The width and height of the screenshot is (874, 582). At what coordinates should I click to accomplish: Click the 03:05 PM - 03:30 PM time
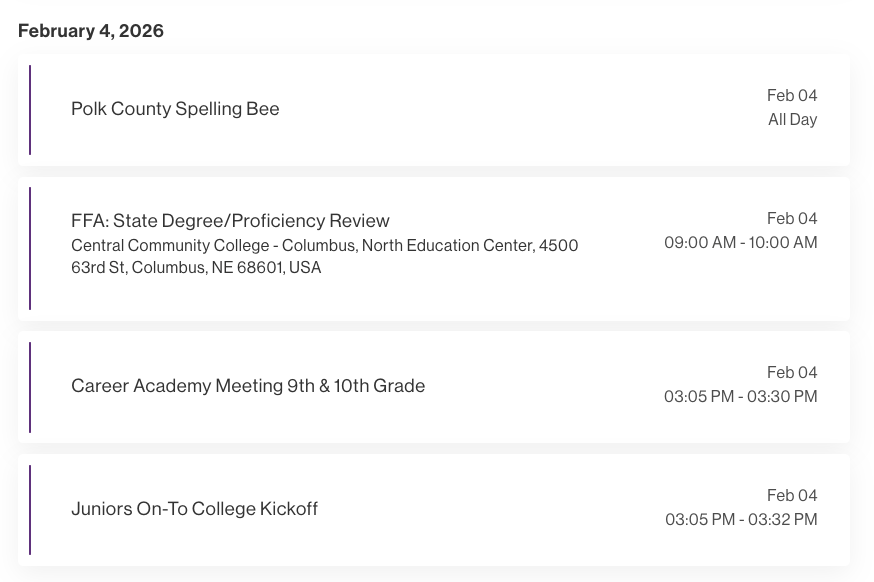click(740, 397)
